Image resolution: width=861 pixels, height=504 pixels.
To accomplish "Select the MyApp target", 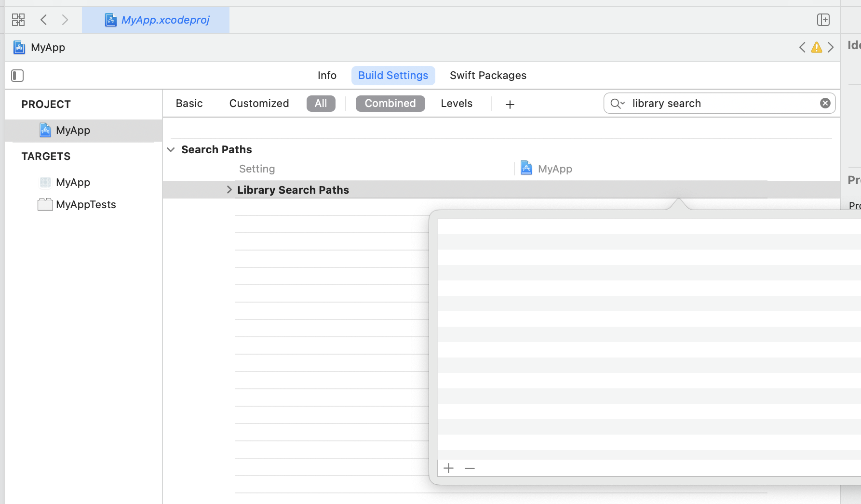I will (x=73, y=183).
